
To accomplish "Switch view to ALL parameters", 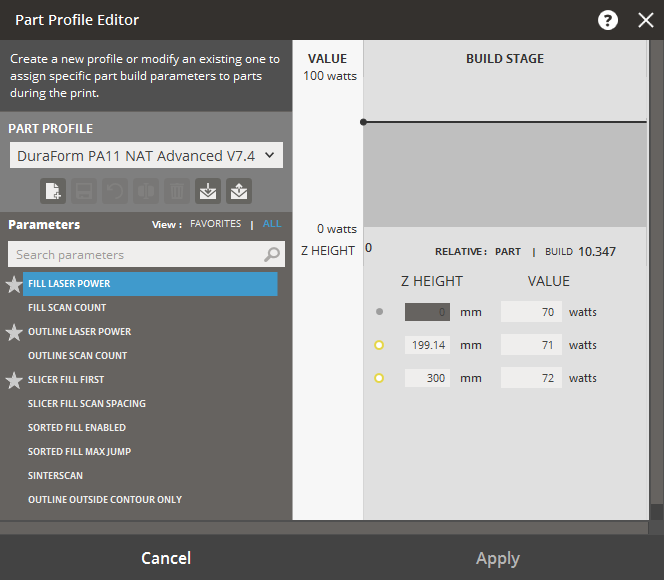I will click(x=272, y=225).
